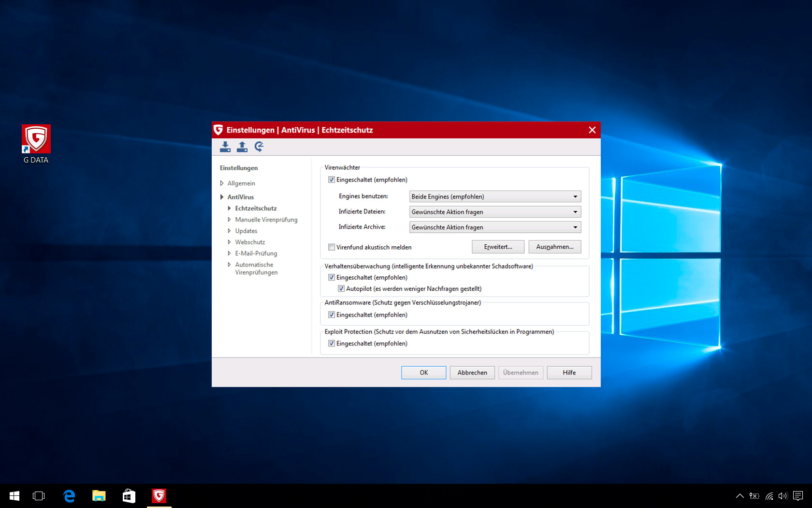This screenshot has width=812, height=508.
Task: Click the reset settings icon in toolbar
Action: click(x=259, y=147)
